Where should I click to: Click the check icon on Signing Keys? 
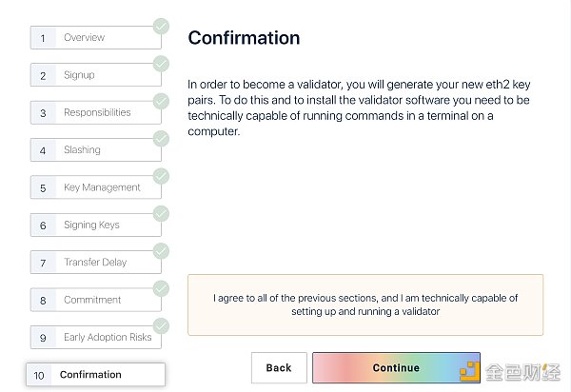[161, 213]
